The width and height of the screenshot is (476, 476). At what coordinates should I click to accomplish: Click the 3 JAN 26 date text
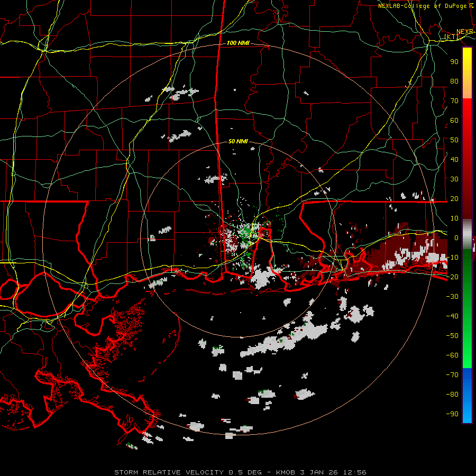(319, 472)
